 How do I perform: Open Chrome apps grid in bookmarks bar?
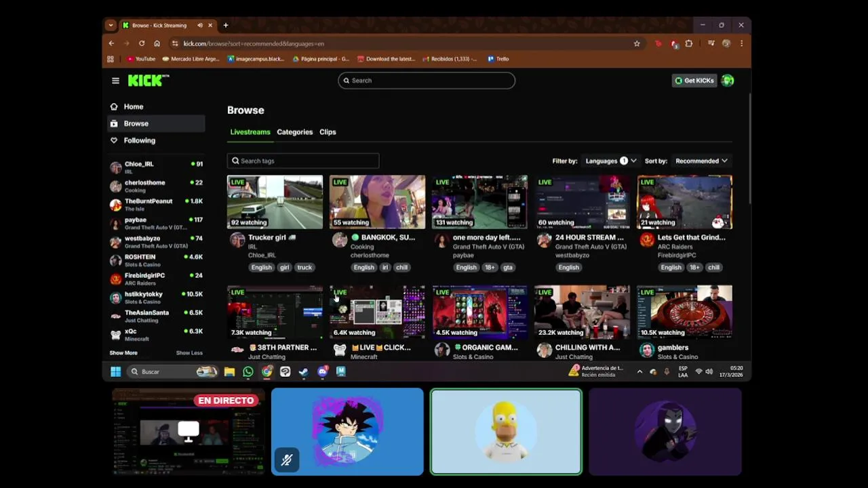pyautogui.click(x=111, y=59)
